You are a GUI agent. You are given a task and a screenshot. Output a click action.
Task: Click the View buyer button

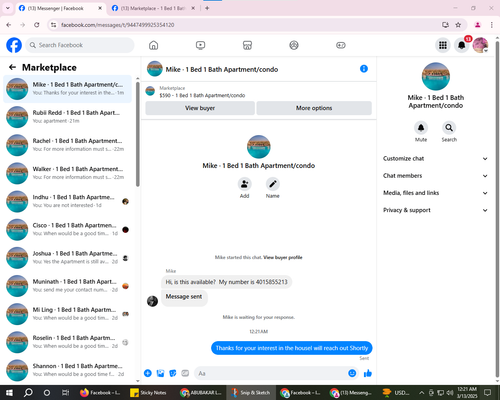pos(200,108)
